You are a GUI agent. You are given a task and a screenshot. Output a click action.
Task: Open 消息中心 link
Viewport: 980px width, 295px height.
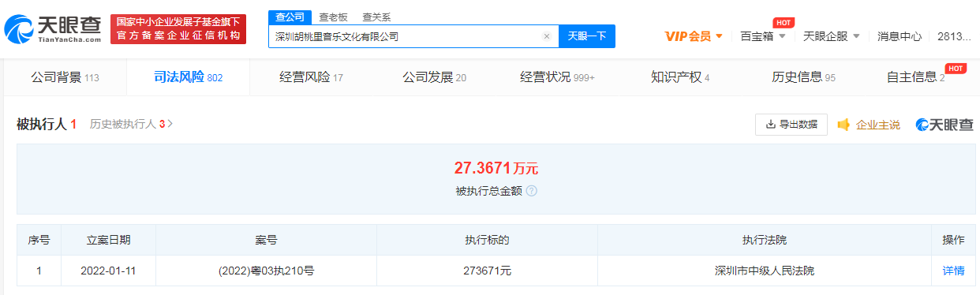point(900,36)
